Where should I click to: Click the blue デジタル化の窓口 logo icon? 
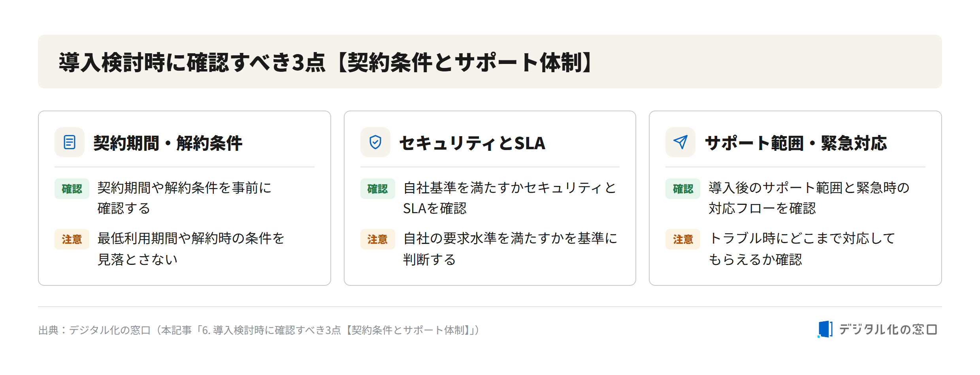[x=825, y=329]
